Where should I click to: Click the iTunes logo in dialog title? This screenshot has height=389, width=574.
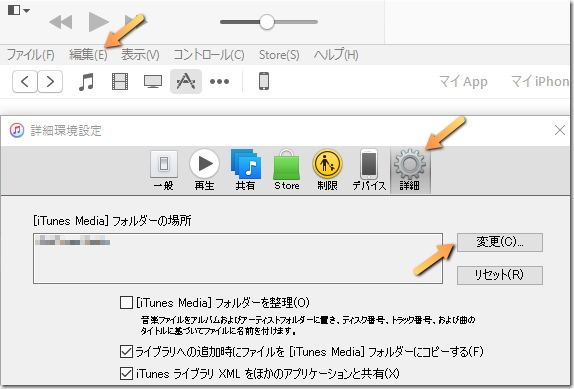click(x=17, y=130)
